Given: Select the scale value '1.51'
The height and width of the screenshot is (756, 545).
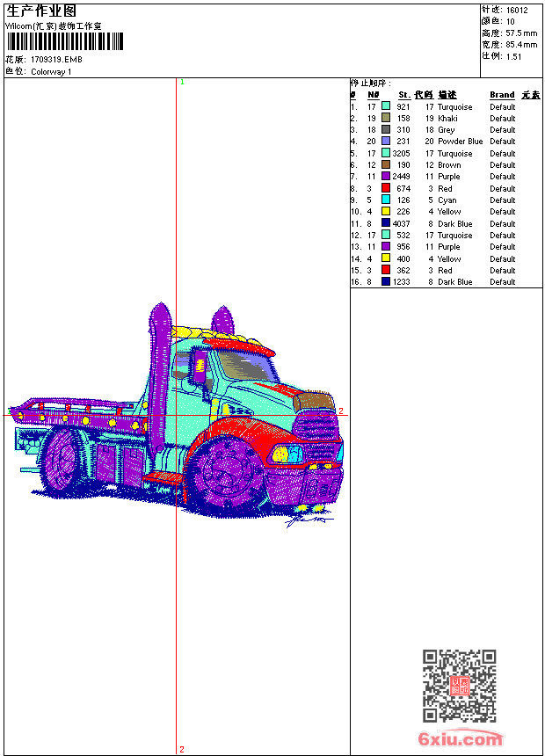Looking at the screenshot, I should [513, 56].
